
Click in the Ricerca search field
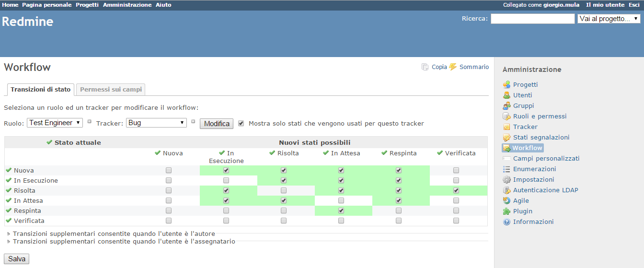(532, 19)
